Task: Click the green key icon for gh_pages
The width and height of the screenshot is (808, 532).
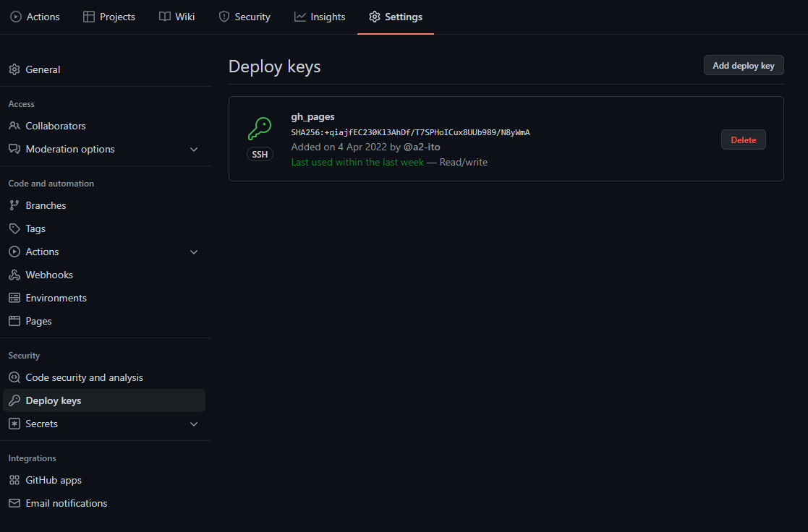Action: coord(260,129)
